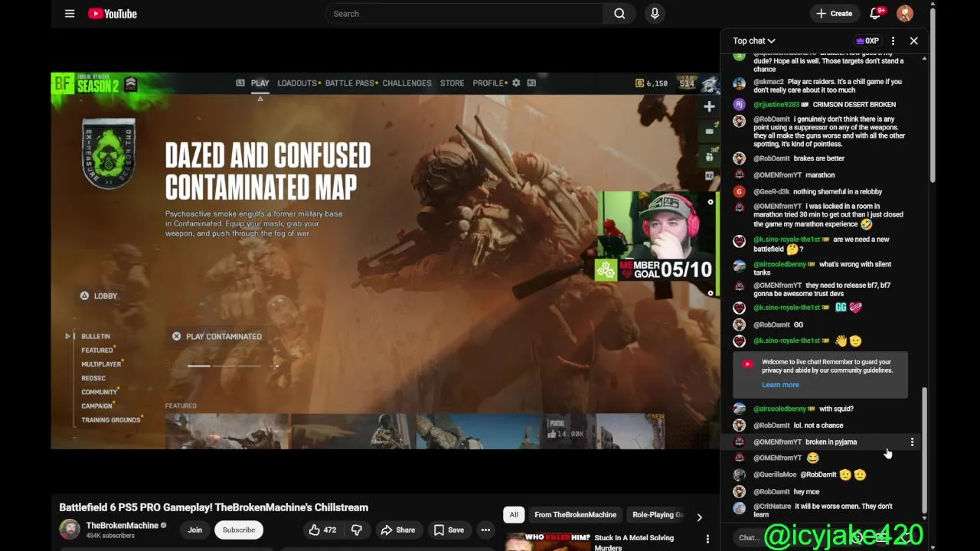The image size is (980, 551).
Task: Click the Create button
Action: [835, 14]
